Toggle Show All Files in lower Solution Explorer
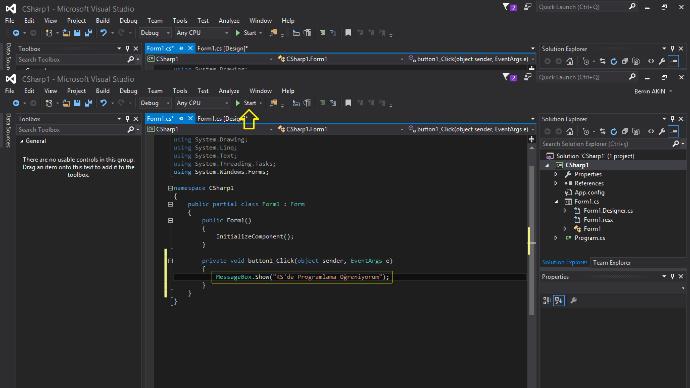 click(636, 132)
